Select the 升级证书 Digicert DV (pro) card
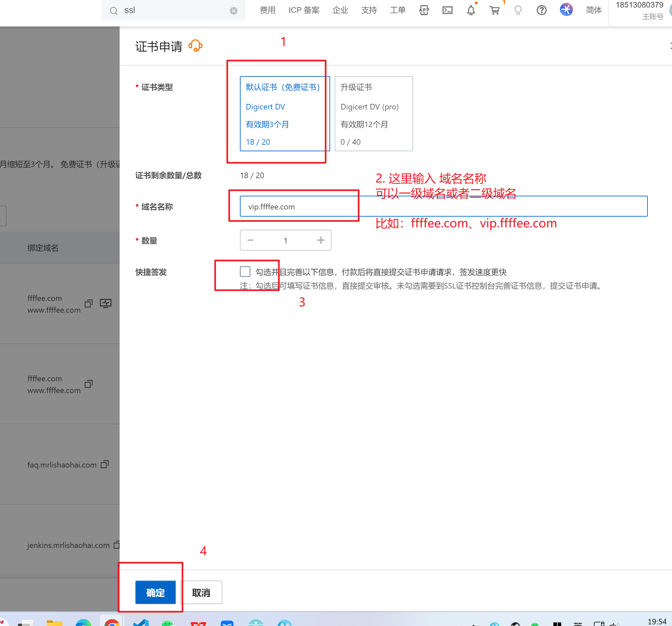Image resolution: width=672 pixels, height=626 pixels. click(374, 114)
